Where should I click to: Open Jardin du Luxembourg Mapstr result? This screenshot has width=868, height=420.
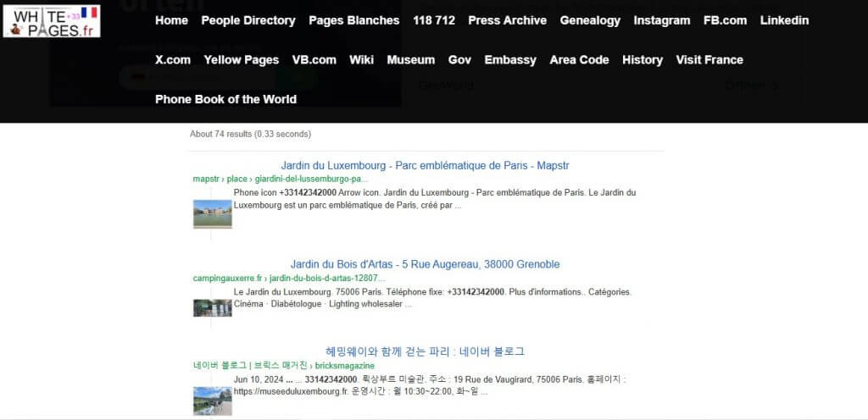(425, 165)
